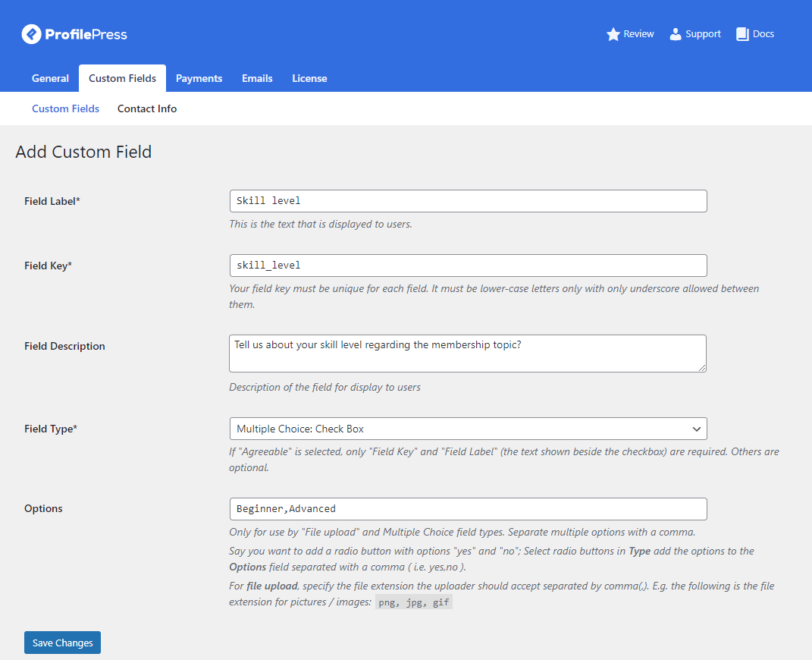812x660 pixels.
Task: Click the Field Type dropdown chevron arrow
Action: tap(696, 429)
